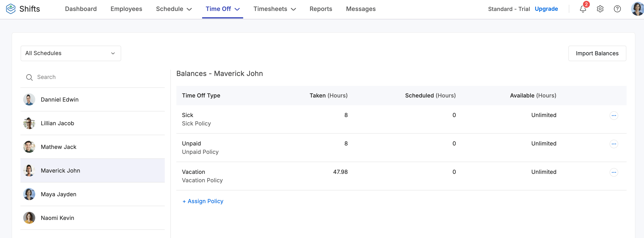Image resolution: width=644 pixels, height=238 pixels.
Task: Expand the Timesheets menu dropdown
Action: coord(275,9)
